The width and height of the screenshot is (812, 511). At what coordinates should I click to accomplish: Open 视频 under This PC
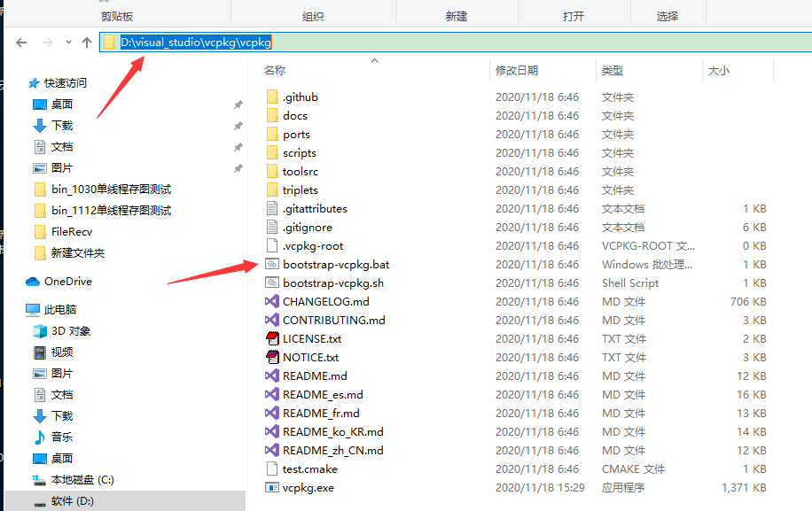point(62,352)
